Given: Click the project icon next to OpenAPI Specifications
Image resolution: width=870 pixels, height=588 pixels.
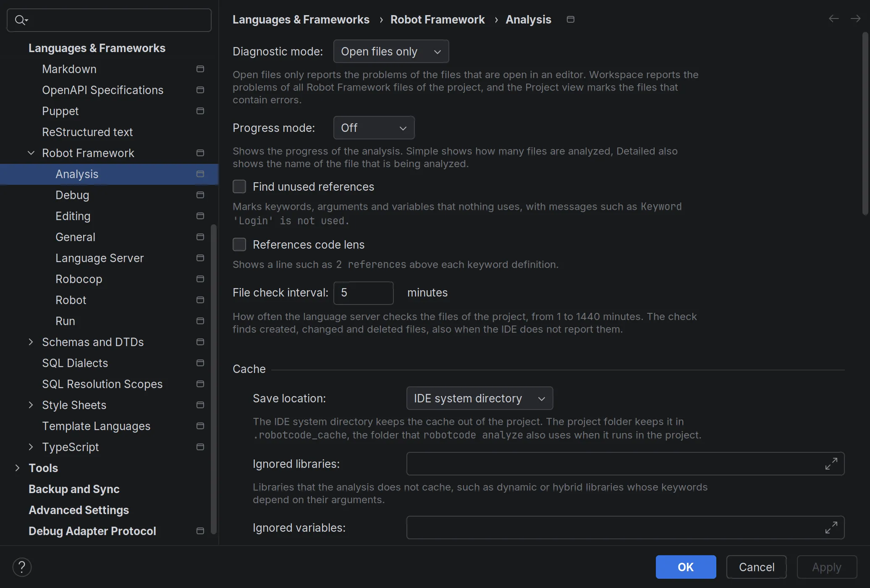Looking at the screenshot, I should pos(200,90).
